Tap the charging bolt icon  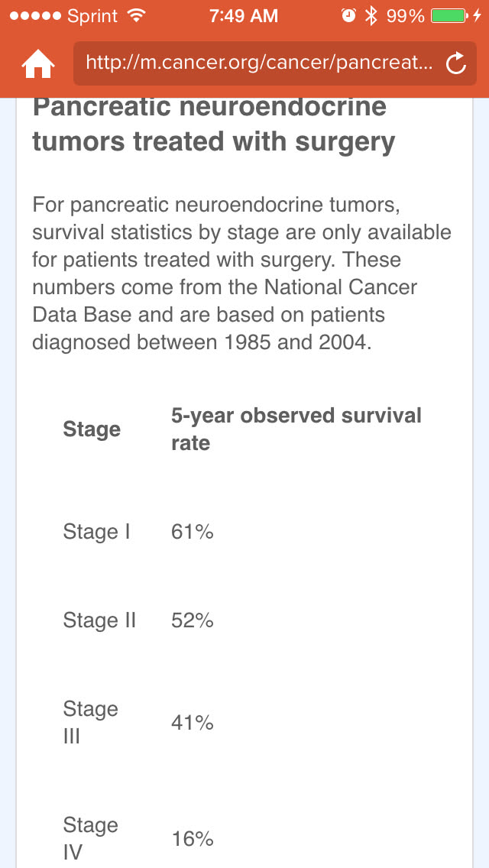(478, 16)
